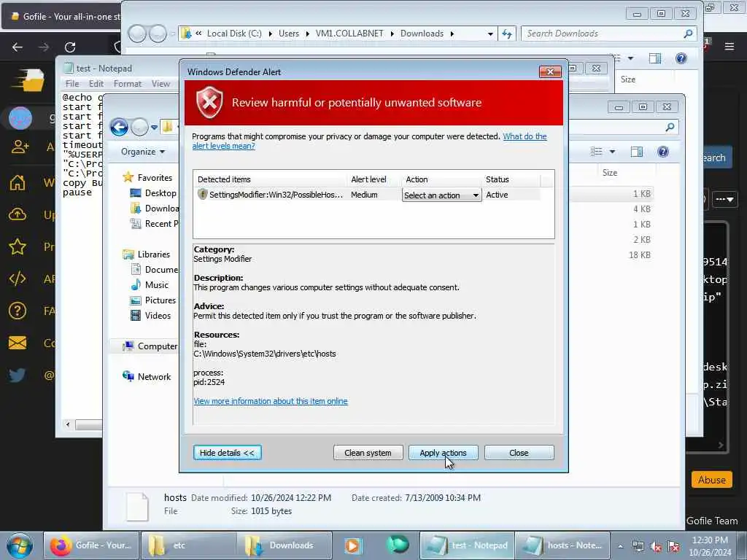Open view options dropdown arrow in etc Explorer
Viewport: 747px width, 560px height.
(612, 152)
